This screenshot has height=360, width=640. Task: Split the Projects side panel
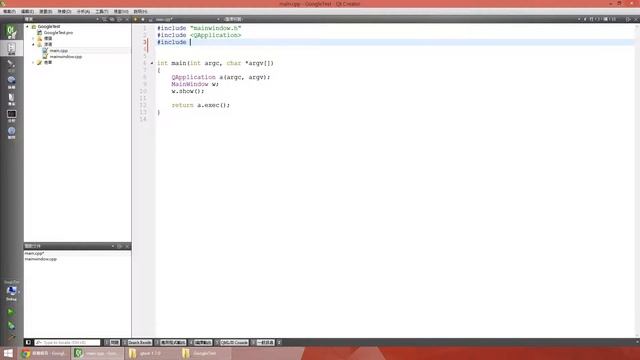tap(120, 19)
